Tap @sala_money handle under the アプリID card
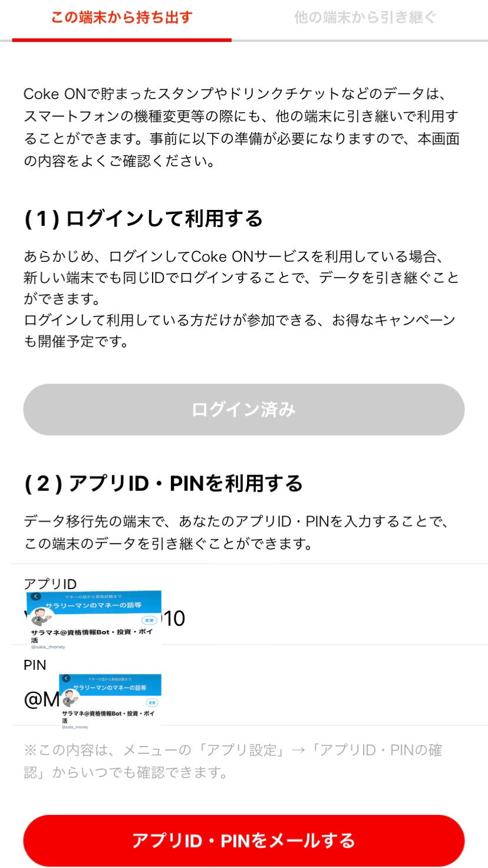Screen dimensions: 488x868 tap(48, 647)
